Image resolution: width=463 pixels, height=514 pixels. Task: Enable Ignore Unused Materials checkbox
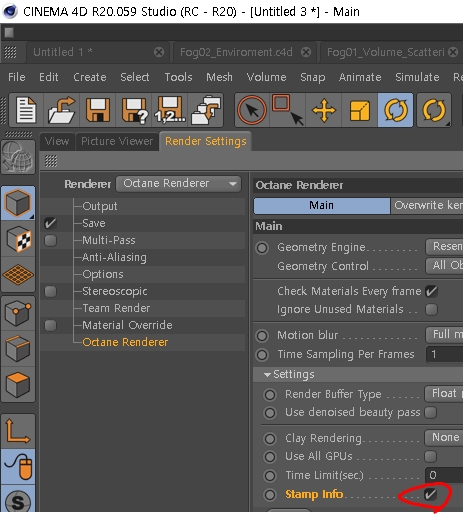point(431,309)
